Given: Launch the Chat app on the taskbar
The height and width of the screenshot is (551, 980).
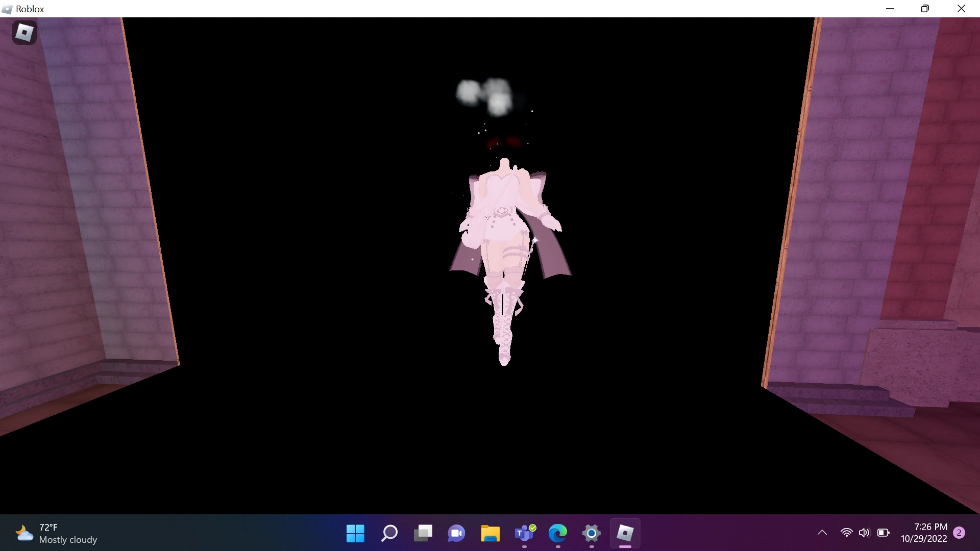Looking at the screenshot, I should (x=456, y=534).
